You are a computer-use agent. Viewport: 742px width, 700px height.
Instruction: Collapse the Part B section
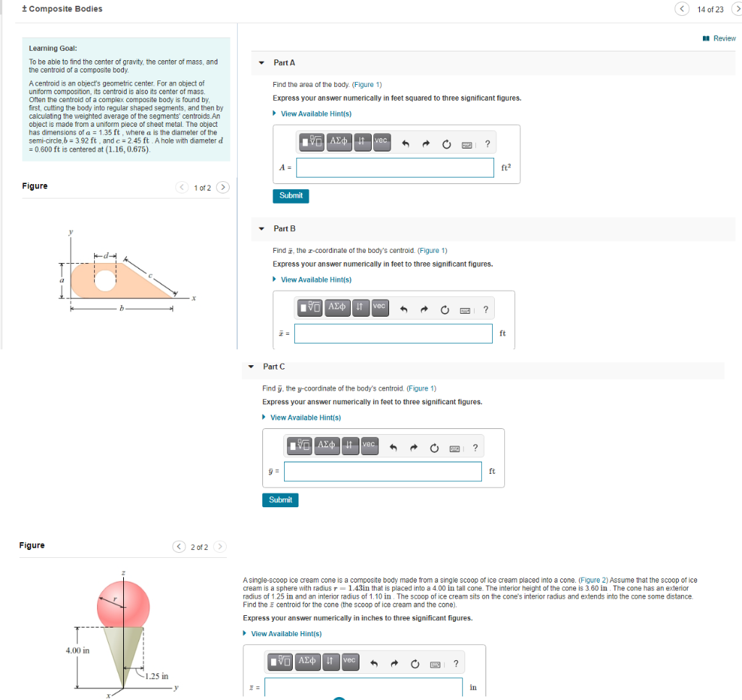(261, 228)
